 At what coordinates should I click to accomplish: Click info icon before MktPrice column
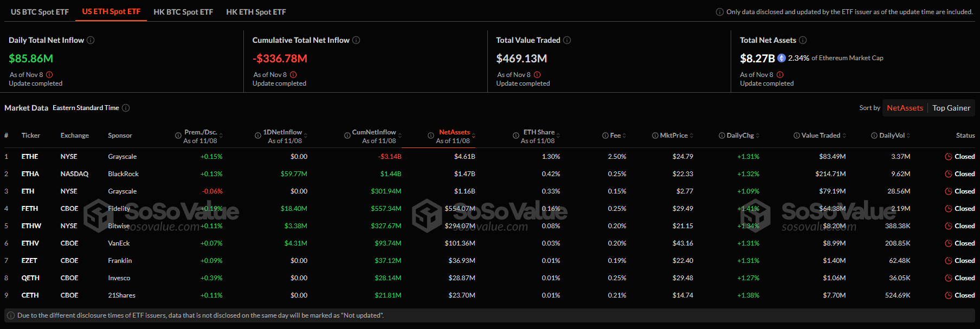pos(655,136)
